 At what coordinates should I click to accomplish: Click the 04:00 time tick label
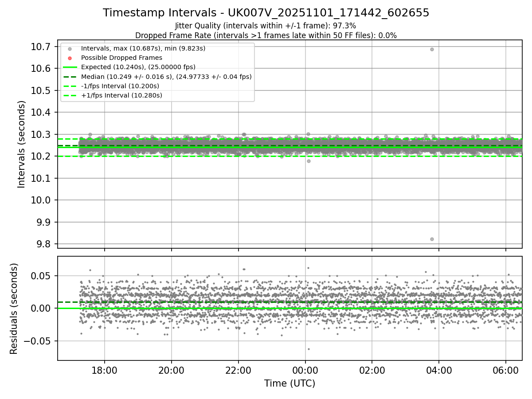coord(439,370)
